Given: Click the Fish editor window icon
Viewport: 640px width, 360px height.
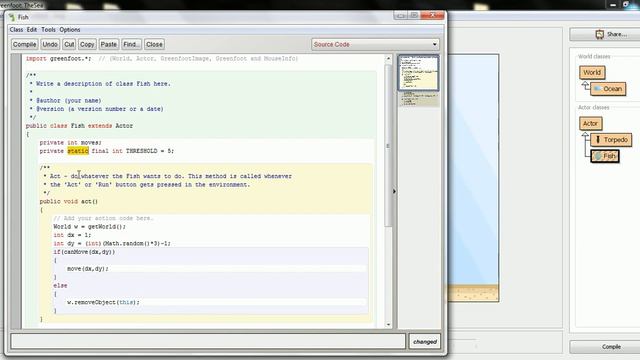Looking at the screenshot, I should point(12,17).
